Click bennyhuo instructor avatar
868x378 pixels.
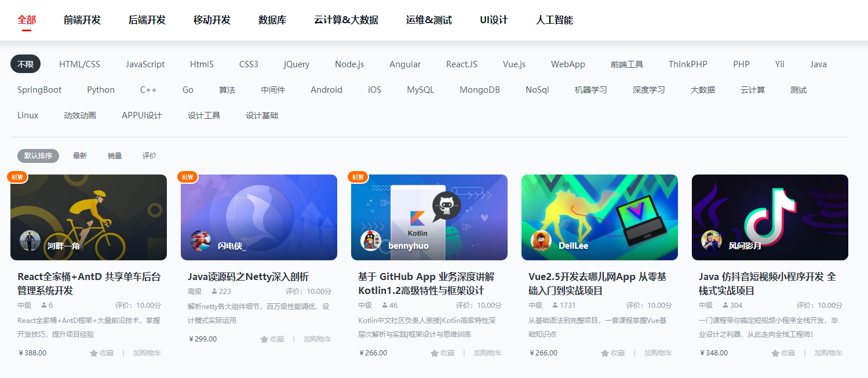(x=371, y=241)
